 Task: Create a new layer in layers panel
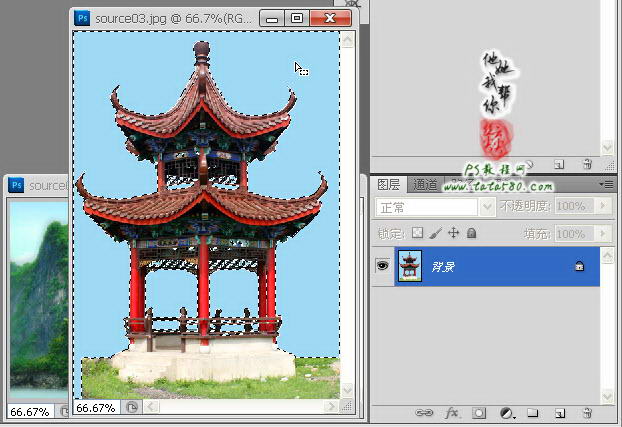pos(560,414)
